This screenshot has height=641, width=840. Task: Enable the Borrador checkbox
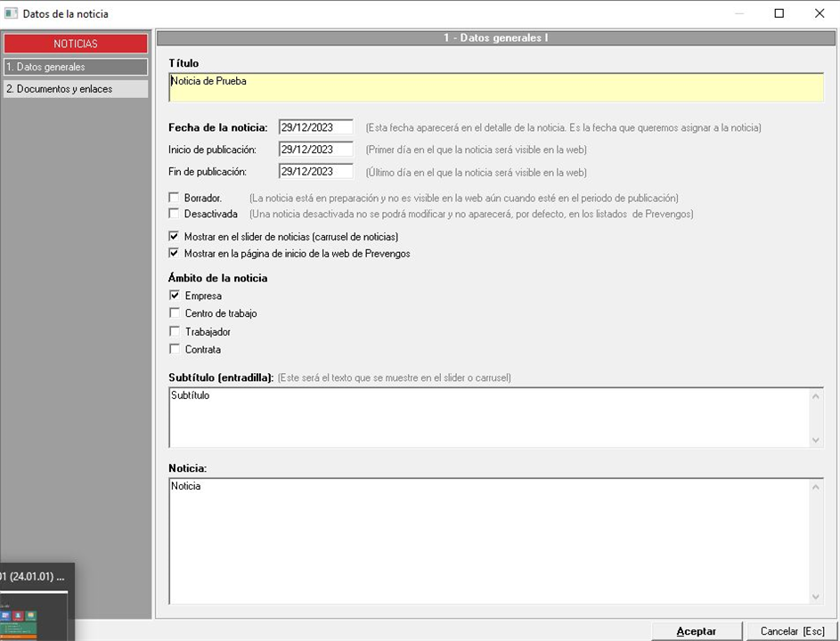coord(175,198)
